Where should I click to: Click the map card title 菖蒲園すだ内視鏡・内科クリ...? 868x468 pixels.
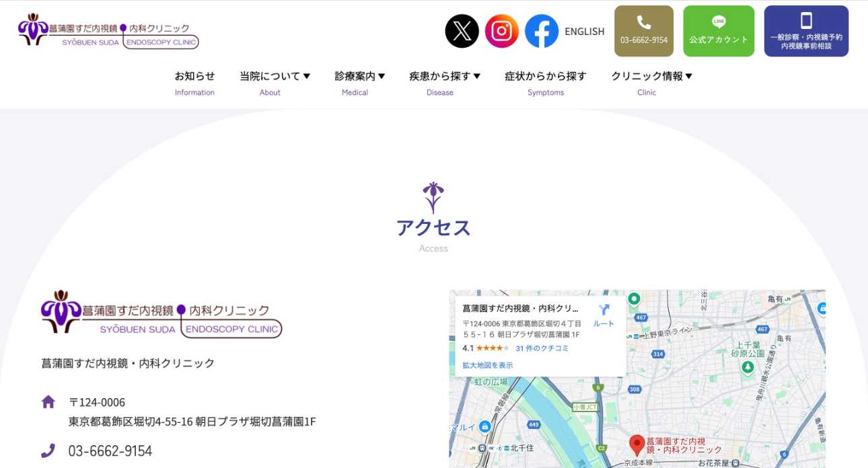pos(521,309)
